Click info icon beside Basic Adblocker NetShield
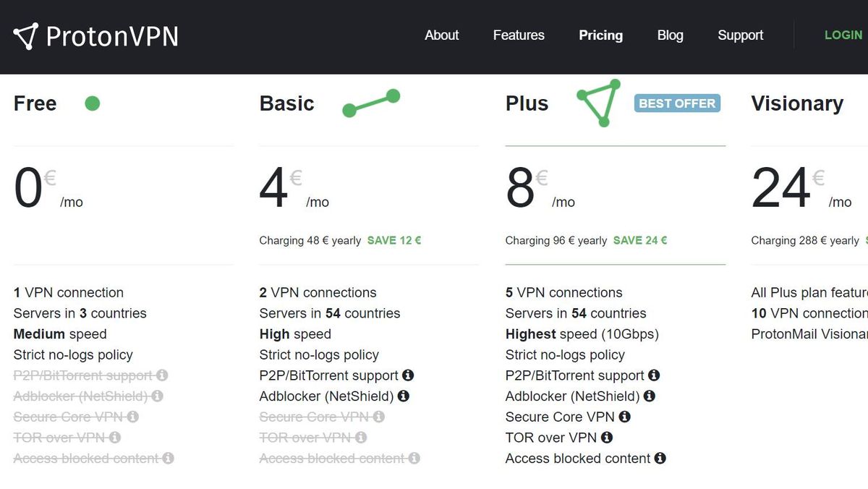Viewport: 868px width, 489px height. [404, 396]
